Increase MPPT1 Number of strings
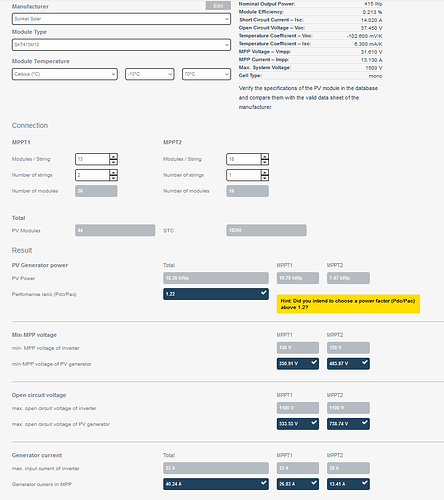 coord(113,172)
